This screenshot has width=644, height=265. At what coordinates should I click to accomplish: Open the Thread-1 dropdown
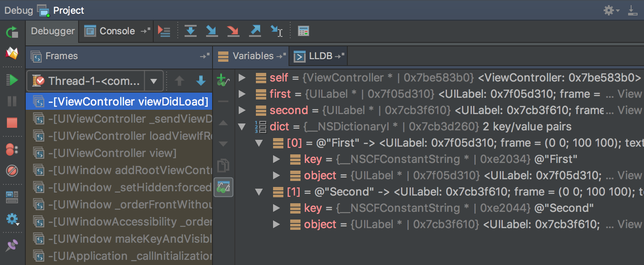[153, 81]
